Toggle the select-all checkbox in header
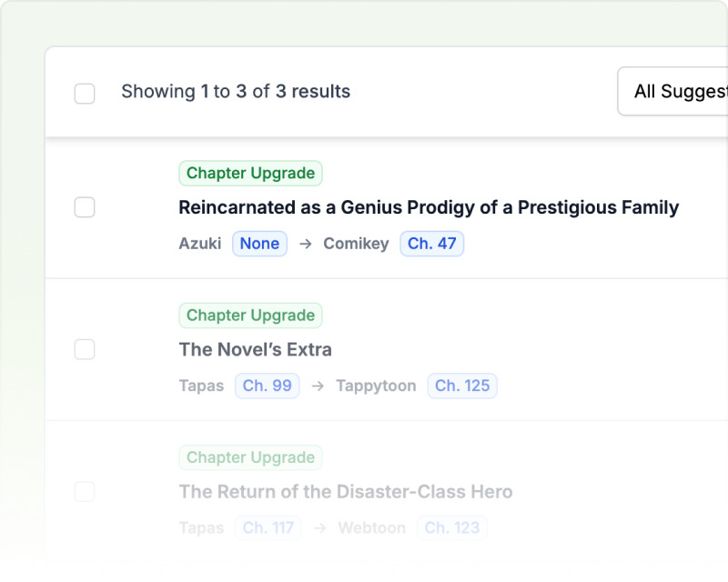 coord(85,94)
